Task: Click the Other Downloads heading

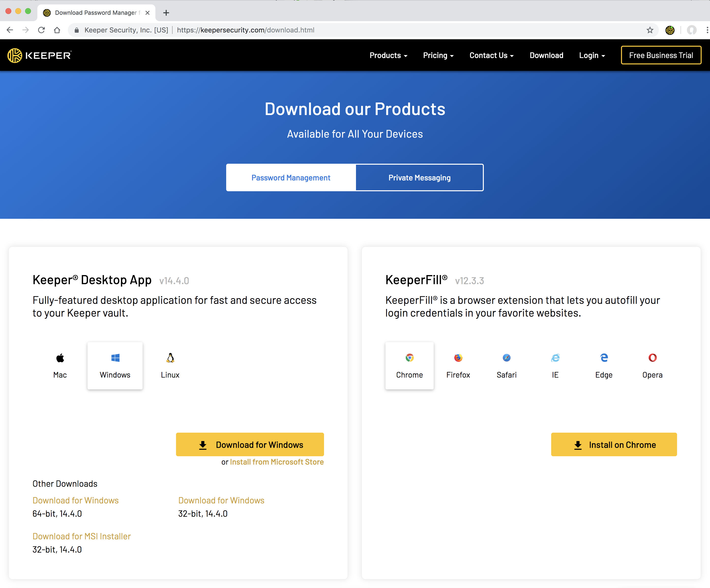Action: pos(65,484)
